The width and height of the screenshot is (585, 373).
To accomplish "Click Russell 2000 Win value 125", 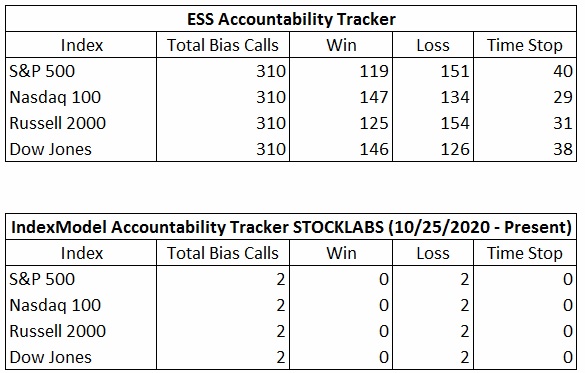I will 374,123.
